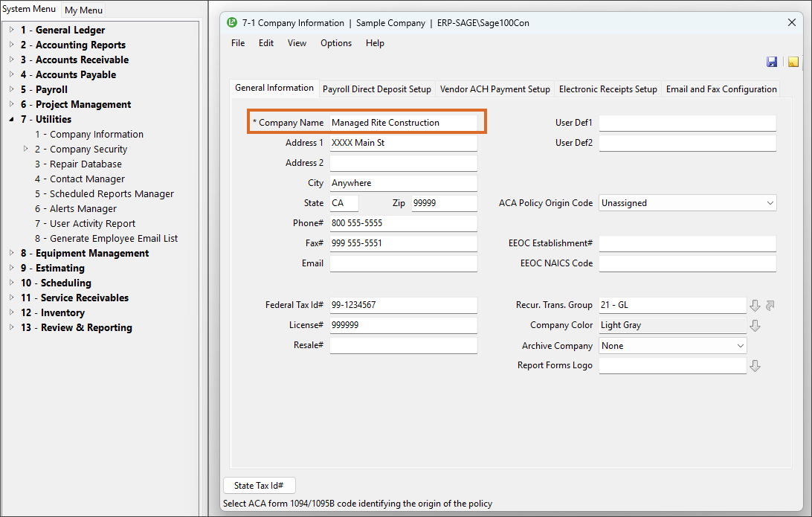Switch to the My Menu tab

point(83,10)
